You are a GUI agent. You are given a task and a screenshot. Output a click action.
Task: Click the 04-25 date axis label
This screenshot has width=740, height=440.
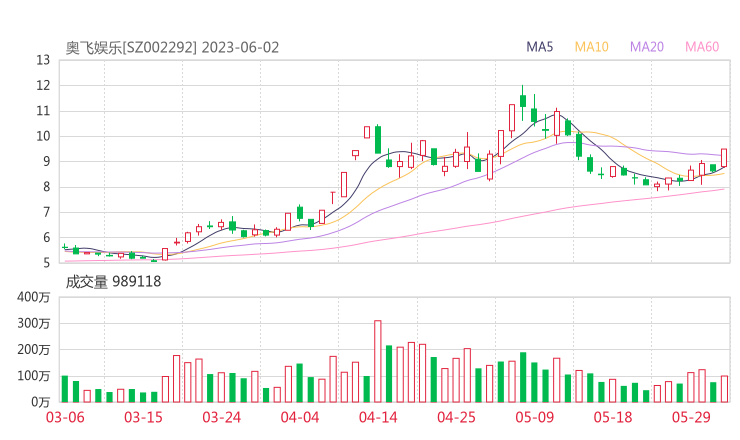pos(456,417)
